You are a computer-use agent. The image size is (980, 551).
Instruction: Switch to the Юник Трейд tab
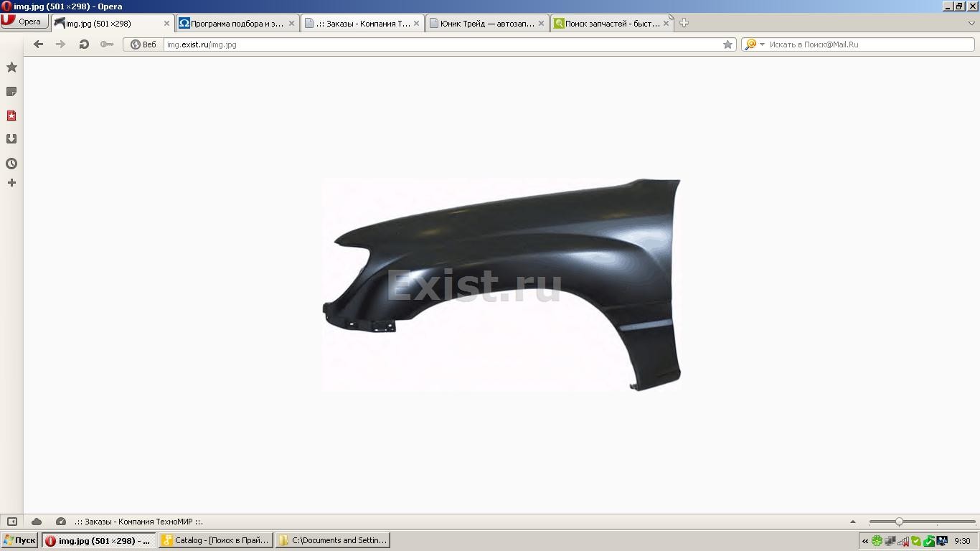(x=486, y=23)
